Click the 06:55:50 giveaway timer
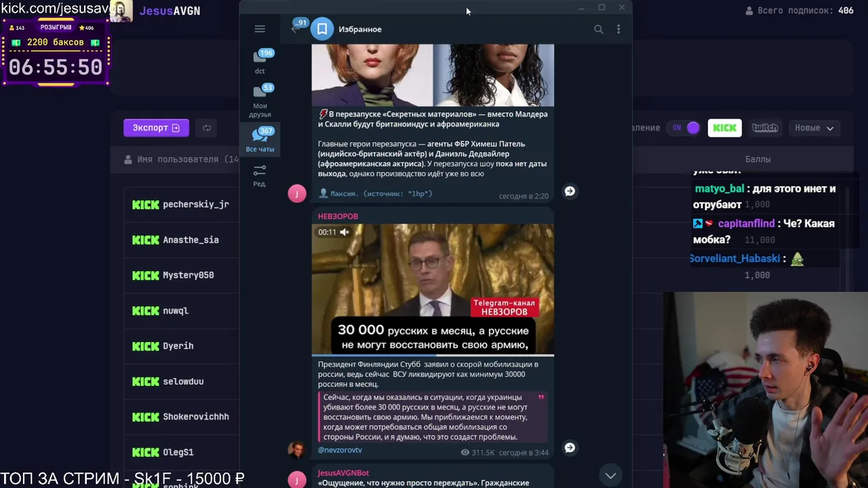 [56, 67]
